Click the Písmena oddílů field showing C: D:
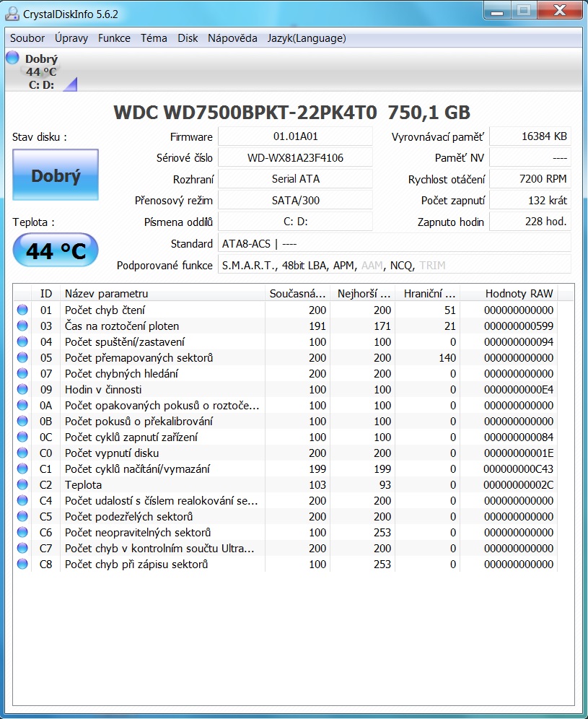The width and height of the screenshot is (588, 719). (x=295, y=222)
